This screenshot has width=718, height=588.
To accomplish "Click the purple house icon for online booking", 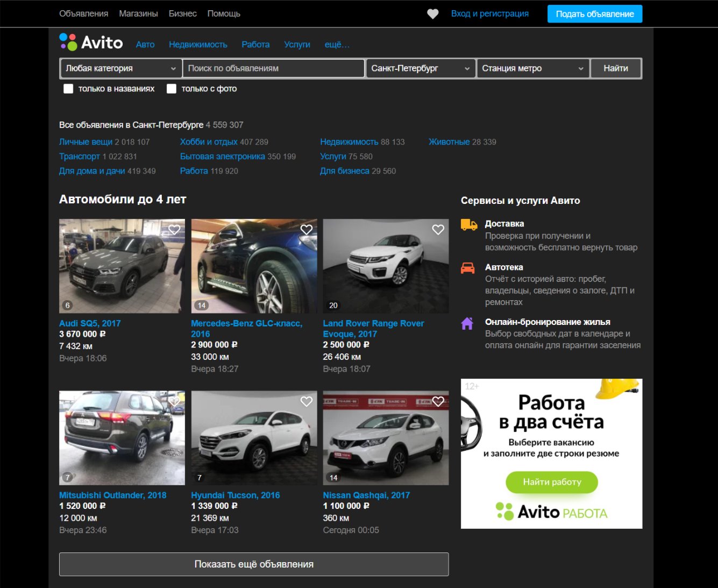I will [x=467, y=322].
